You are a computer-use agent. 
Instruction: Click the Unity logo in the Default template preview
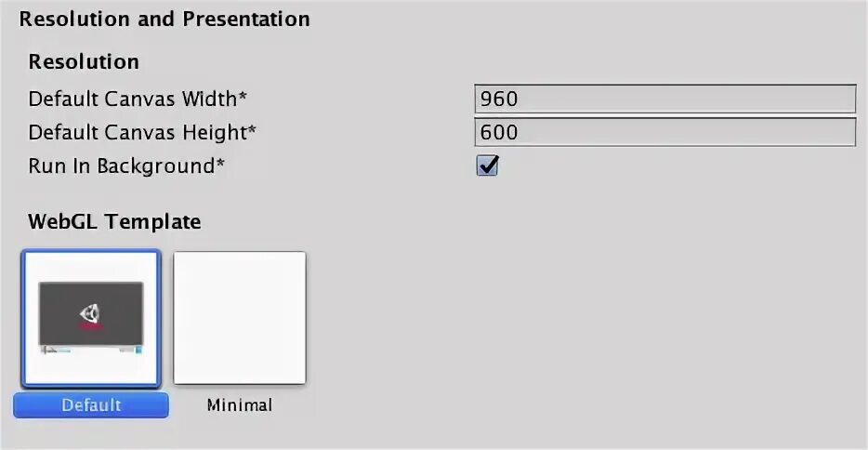point(91,312)
